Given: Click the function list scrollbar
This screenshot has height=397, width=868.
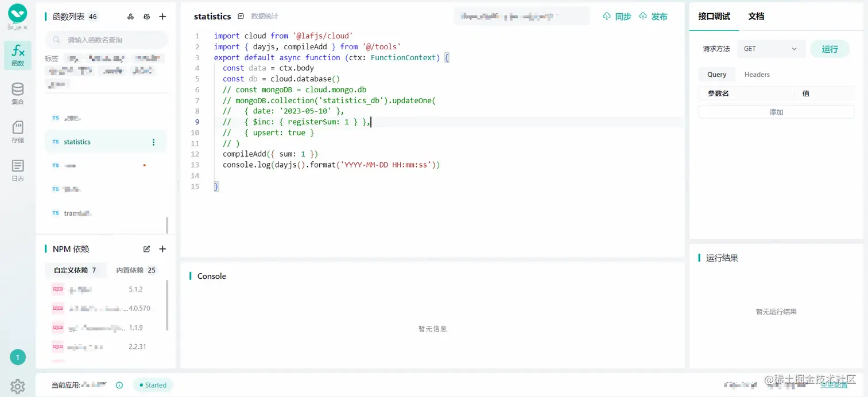Looking at the screenshot, I should click(167, 225).
